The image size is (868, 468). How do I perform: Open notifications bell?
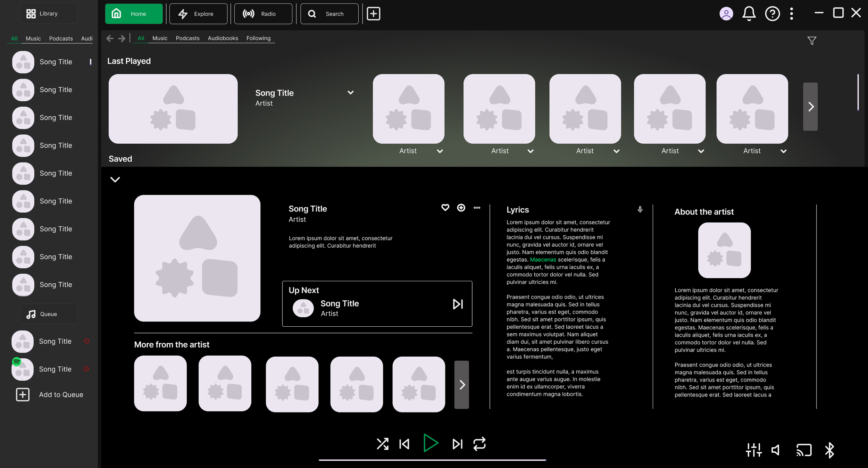749,14
